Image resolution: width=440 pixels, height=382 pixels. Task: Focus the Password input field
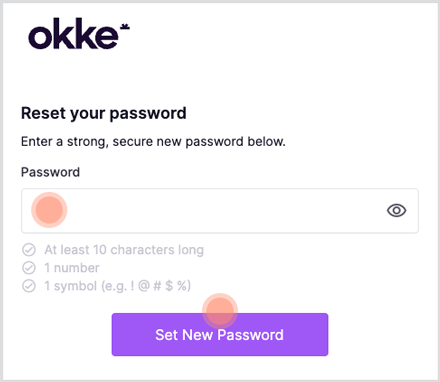point(220,211)
